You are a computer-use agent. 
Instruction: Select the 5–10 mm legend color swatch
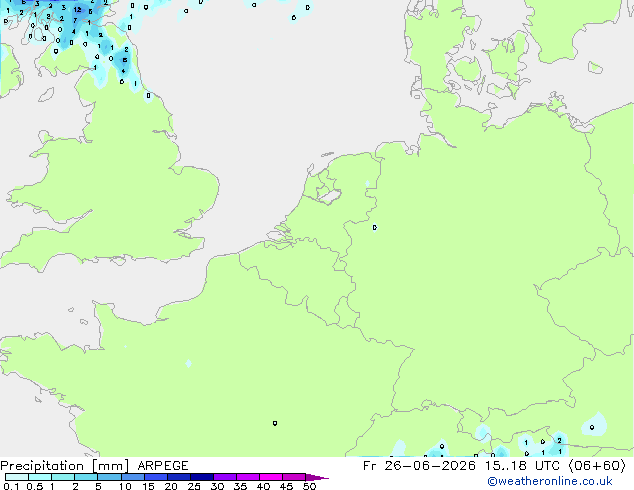pyautogui.click(x=109, y=477)
